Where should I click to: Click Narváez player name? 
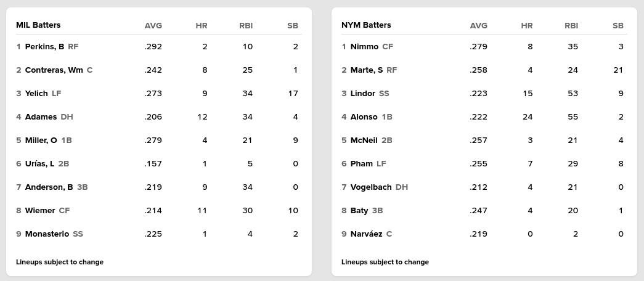pos(366,234)
